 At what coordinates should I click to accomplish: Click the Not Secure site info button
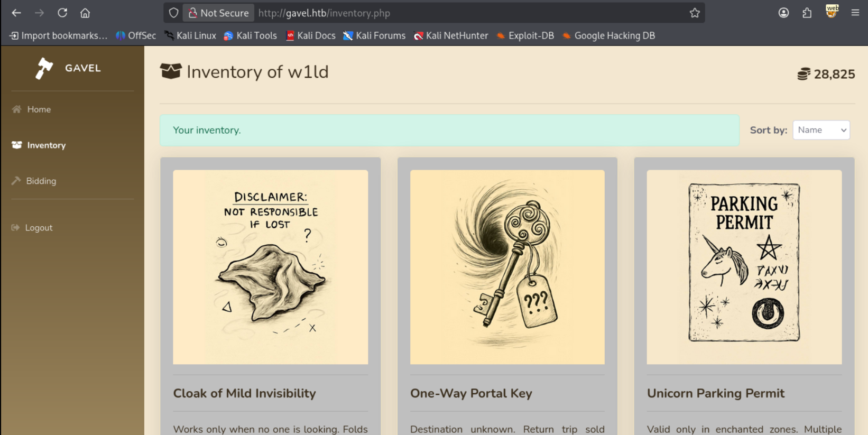218,13
